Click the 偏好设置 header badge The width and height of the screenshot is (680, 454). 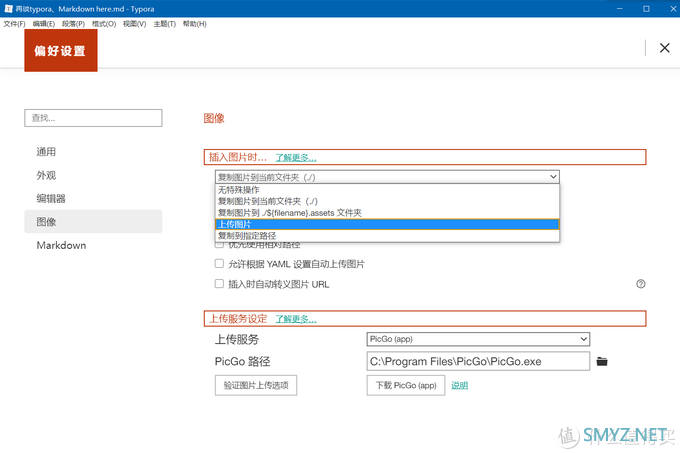[x=61, y=51]
